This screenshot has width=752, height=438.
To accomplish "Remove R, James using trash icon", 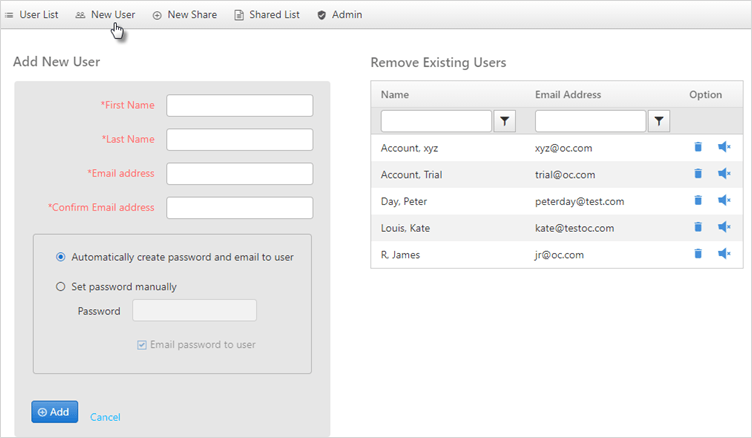I will (698, 253).
